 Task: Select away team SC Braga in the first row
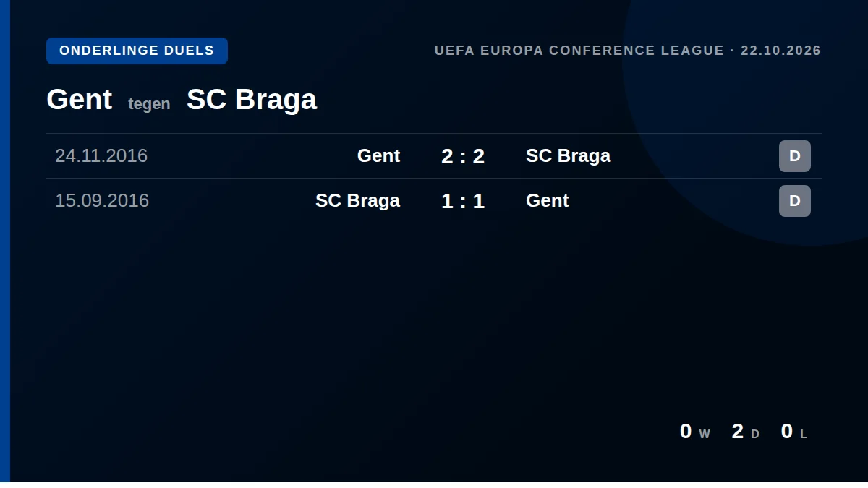click(568, 156)
